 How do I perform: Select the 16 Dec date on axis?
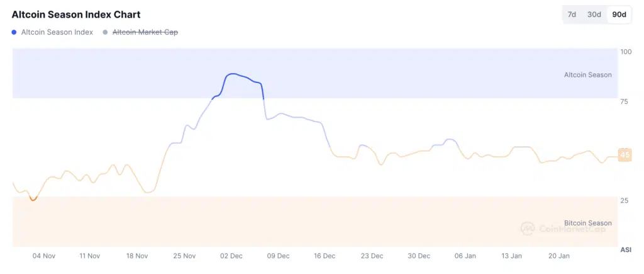pyautogui.click(x=325, y=256)
